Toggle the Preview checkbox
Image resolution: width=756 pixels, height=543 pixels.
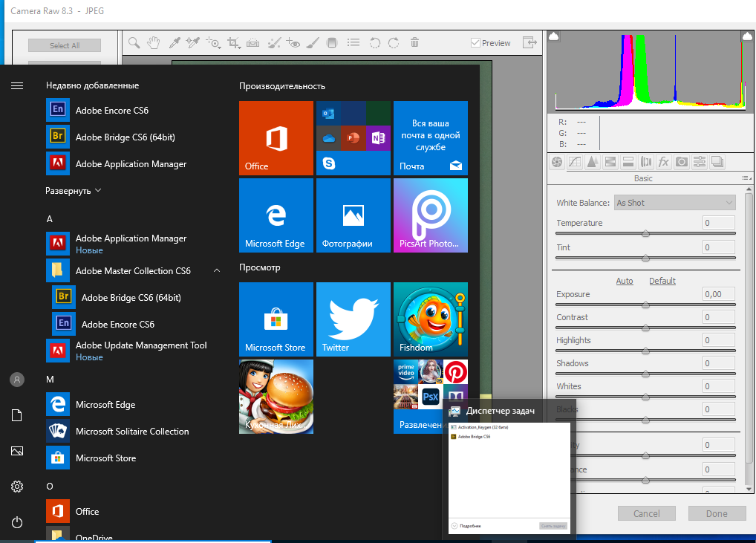coord(476,43)
